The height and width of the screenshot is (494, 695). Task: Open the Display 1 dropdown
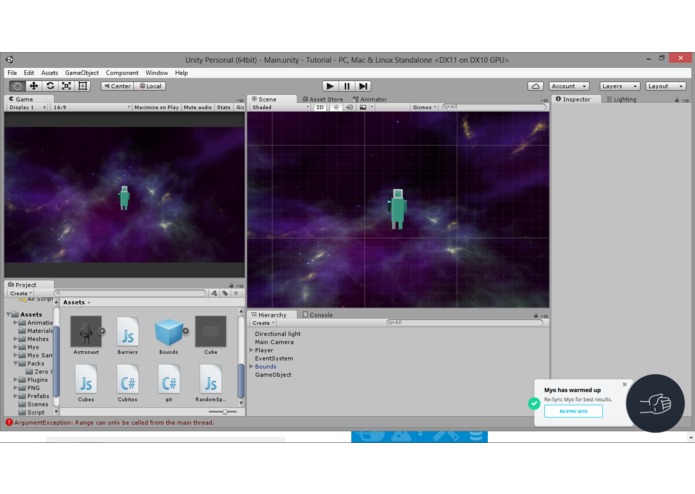[27, 107]
